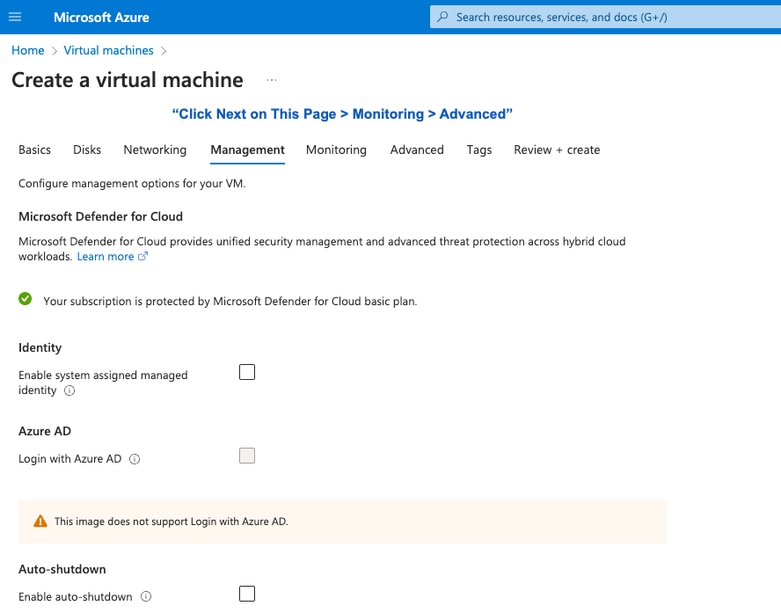Click info icon beside Enable auto-shutdown
Image resolution: width=781 pixels, height=613 pixels.
pos(146,597)
